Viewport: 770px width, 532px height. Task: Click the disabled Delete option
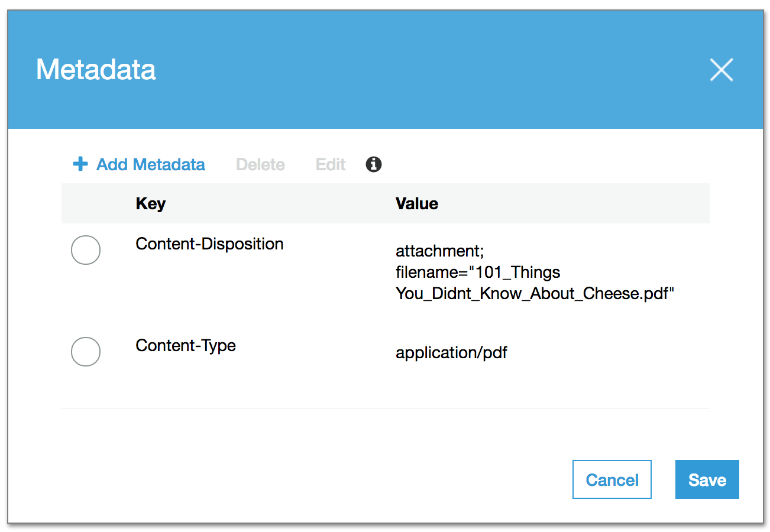coord(260,164)
